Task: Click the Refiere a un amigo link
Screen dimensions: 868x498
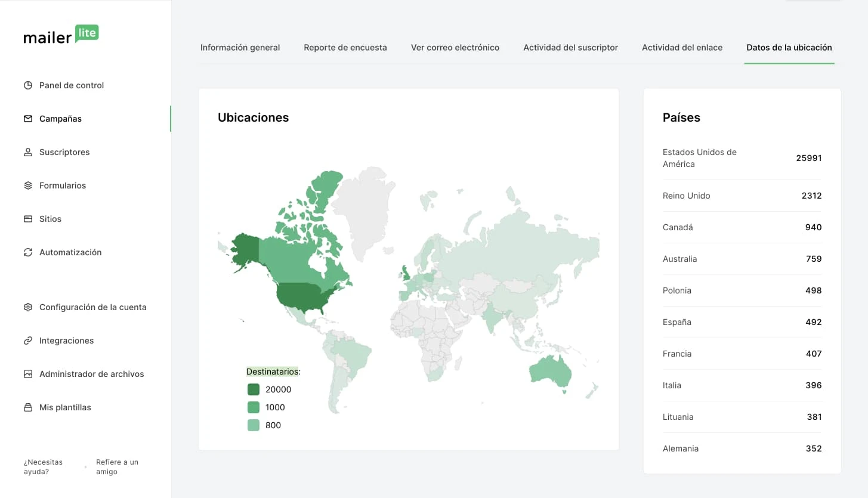Action: tap(117, 467)
